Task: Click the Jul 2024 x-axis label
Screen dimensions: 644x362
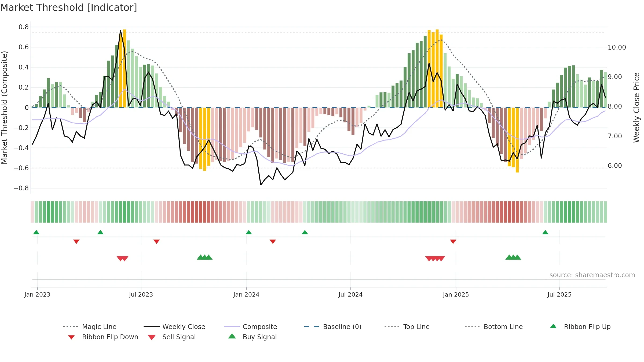Action: (350, 294)
